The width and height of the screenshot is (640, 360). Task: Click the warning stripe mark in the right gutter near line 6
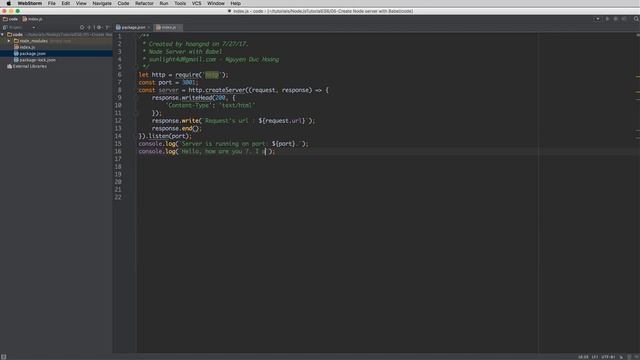[638, 77]
